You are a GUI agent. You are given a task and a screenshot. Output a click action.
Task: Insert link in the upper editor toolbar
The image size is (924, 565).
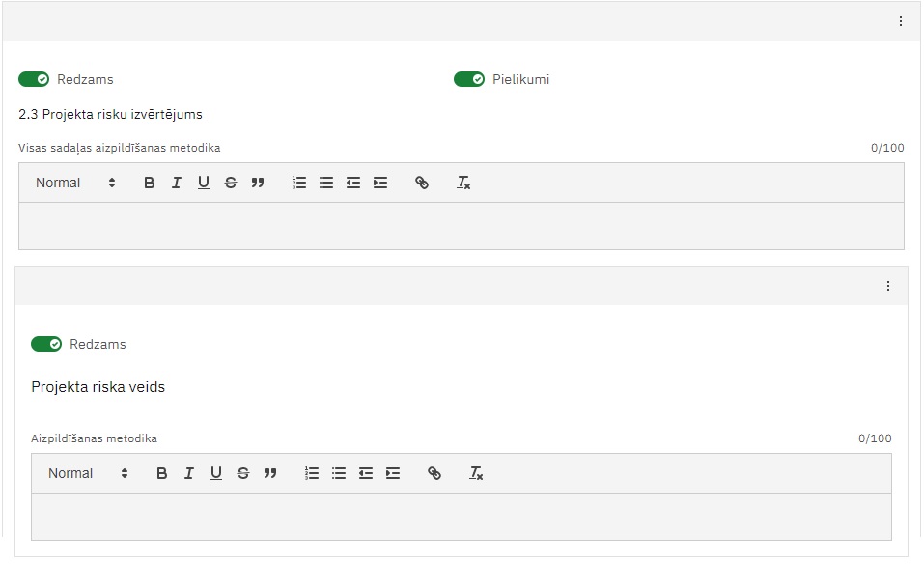(x=422, y=183)
